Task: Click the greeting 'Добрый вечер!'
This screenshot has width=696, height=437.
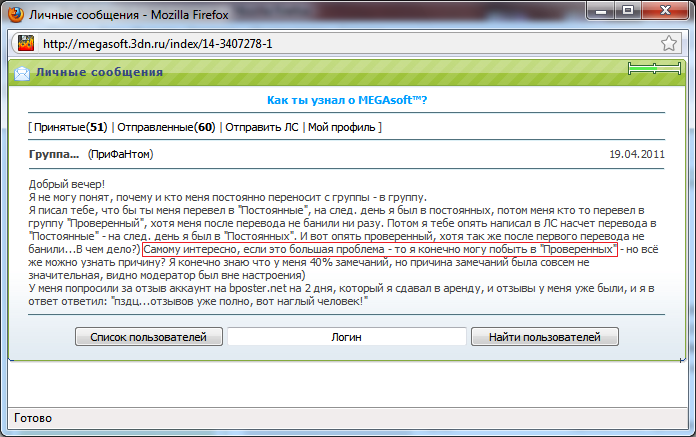Action: [67, 184]
